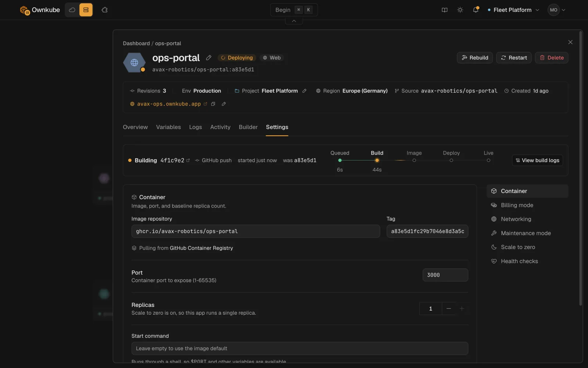This screenshot has height=368, width=588.
Task: Edit the domain pencil icon
Action: (x=224, y=104)
